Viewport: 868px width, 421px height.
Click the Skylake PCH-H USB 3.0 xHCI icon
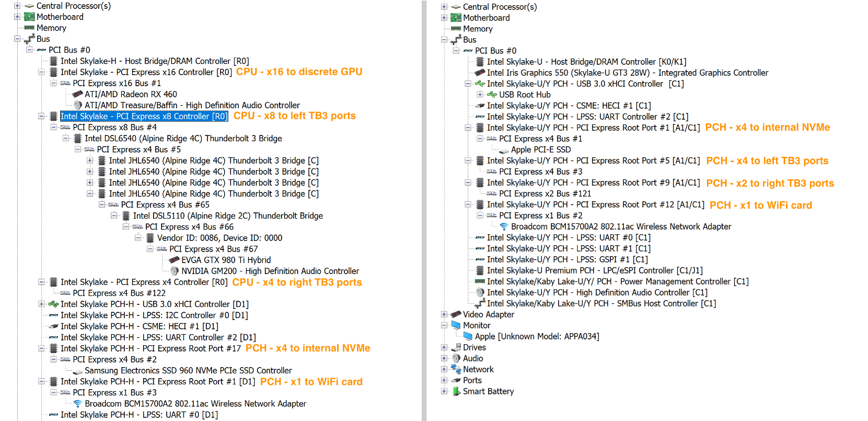[x=53, y=304]
